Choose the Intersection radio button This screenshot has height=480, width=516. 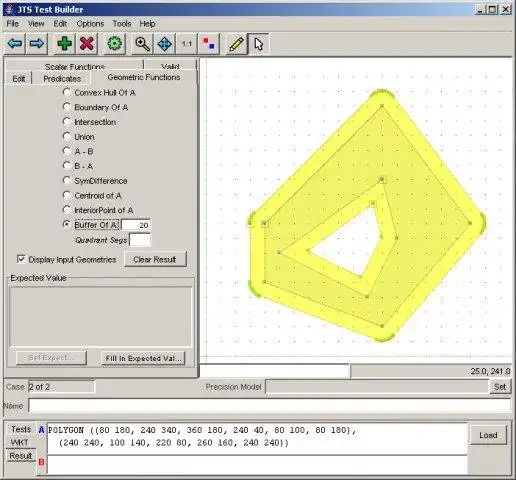(67, 121)
